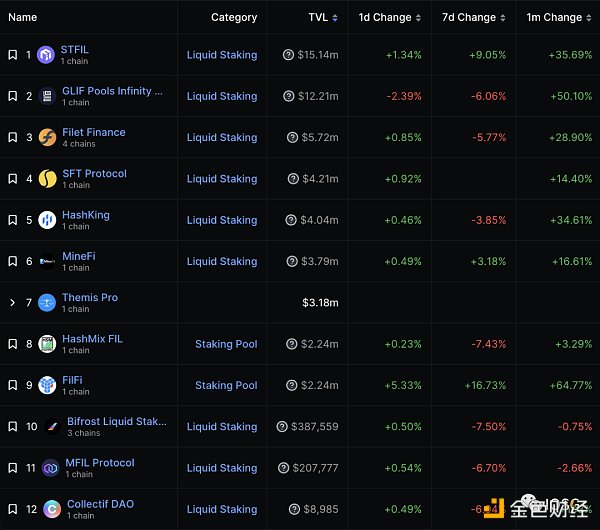The height and width of the screenshot is (530, 600).
Task: Click the Category column header
Action: point(234,18)
